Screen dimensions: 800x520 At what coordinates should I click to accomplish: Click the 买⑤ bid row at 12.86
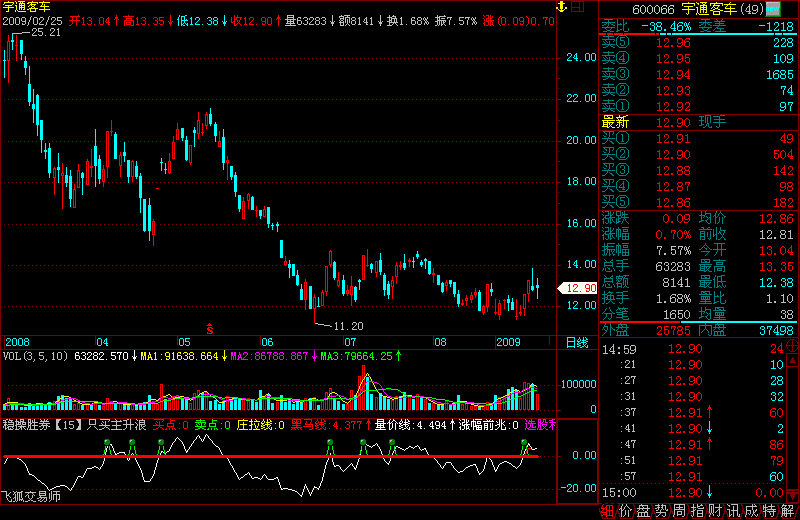click(697, 202)
